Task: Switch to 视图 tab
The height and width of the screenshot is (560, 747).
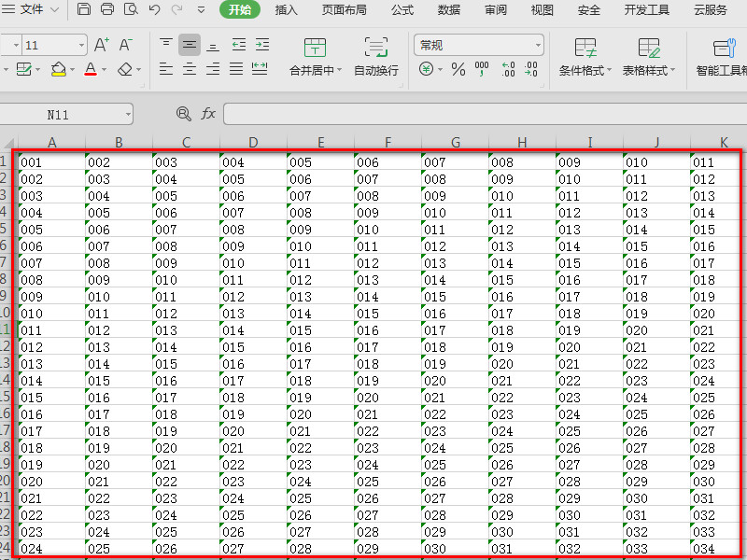Action: 543,9
